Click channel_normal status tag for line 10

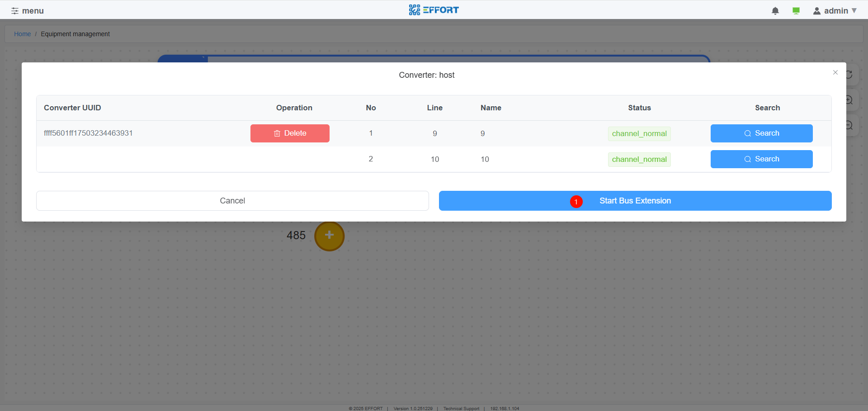(x=639, y=160)
